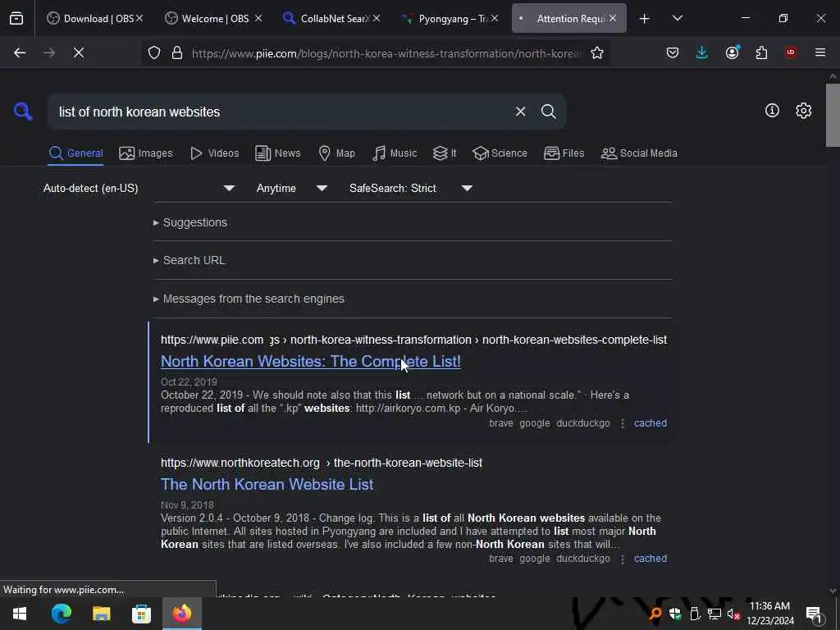Open the extensions menu

pos(761,52)
